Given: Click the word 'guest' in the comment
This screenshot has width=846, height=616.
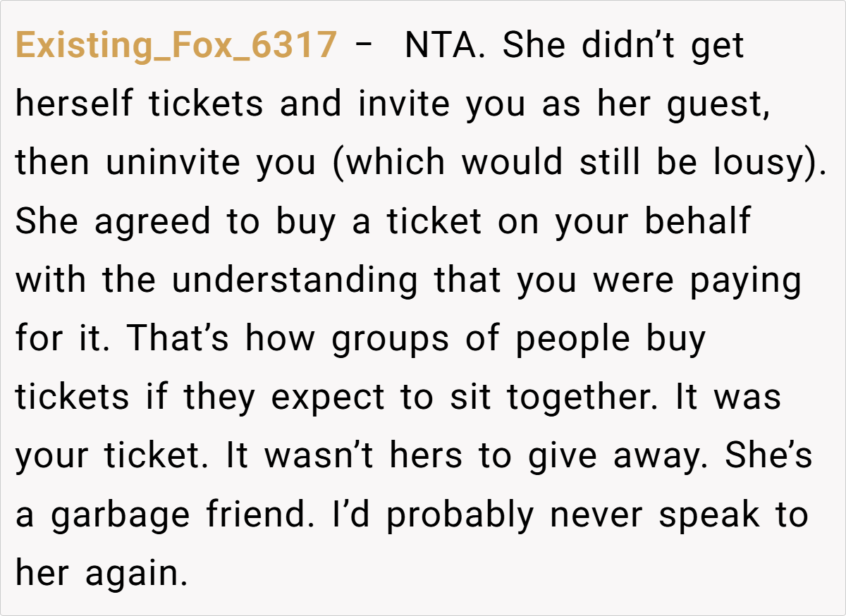Looking at the screenshot, I should [718, 104].
